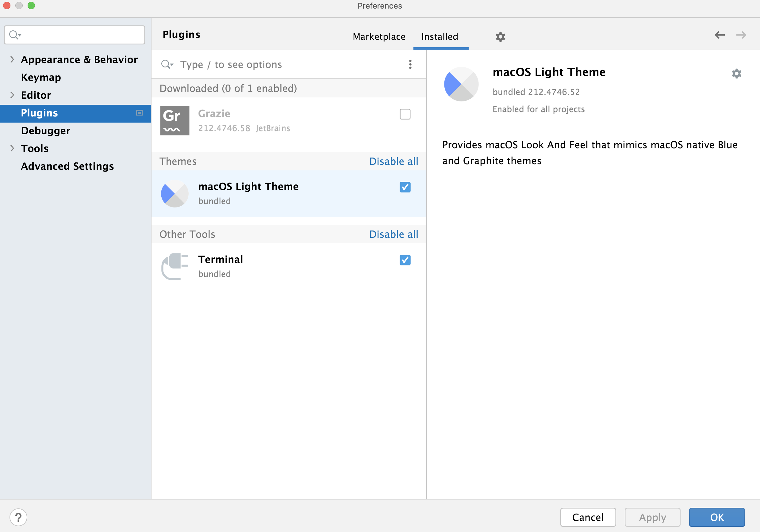Click the Grazie plugin icon
Viewport: 760px width, 532px height.
coord(173,120)
